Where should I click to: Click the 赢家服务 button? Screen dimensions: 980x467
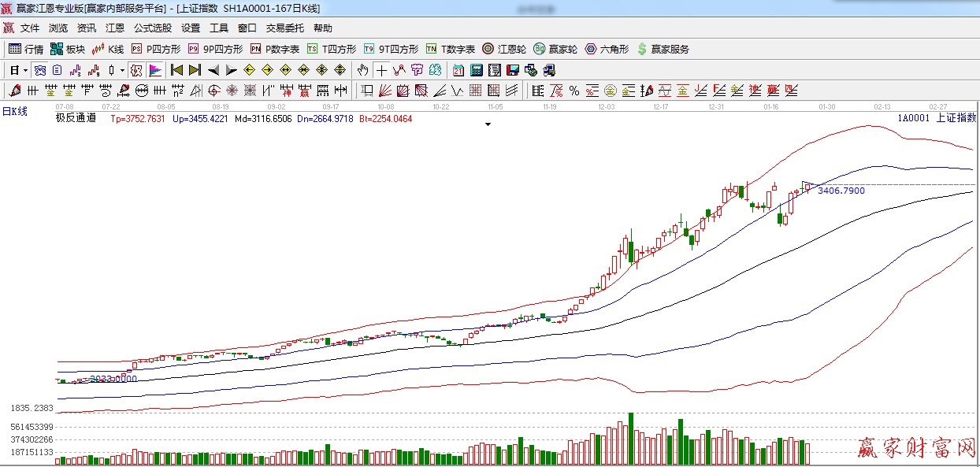[663, 49]
